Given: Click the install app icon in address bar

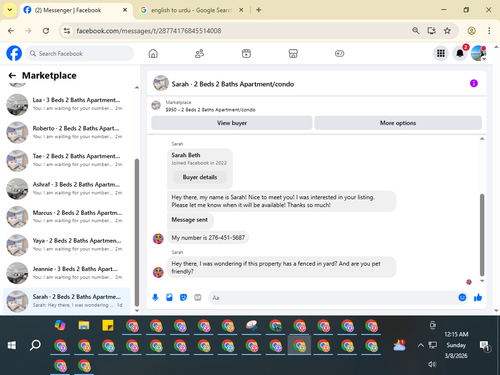Looking at the screenshot, I should point(431,31).
